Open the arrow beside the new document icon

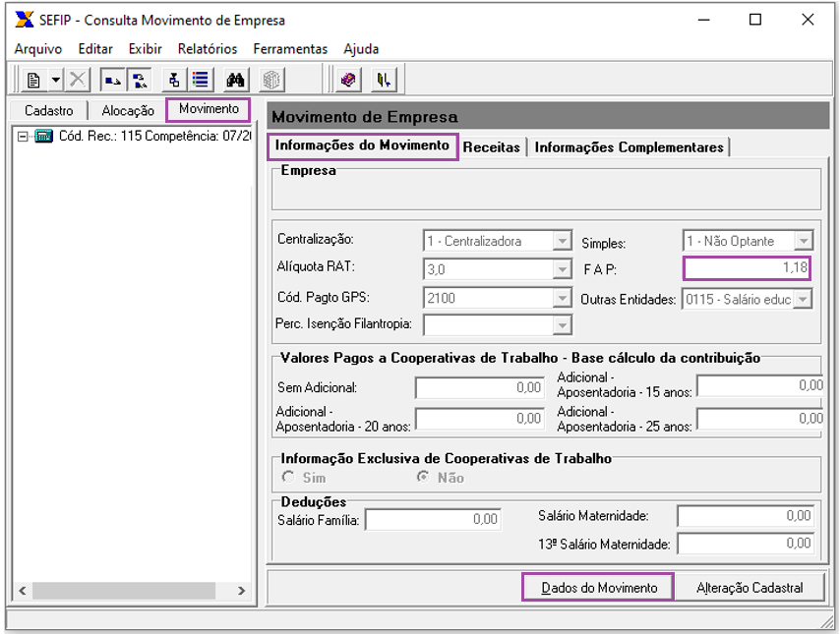coord(56,81)
